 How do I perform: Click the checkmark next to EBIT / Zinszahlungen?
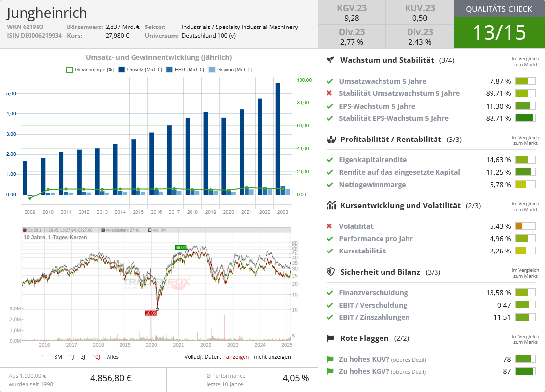click(x=329, y=317)
